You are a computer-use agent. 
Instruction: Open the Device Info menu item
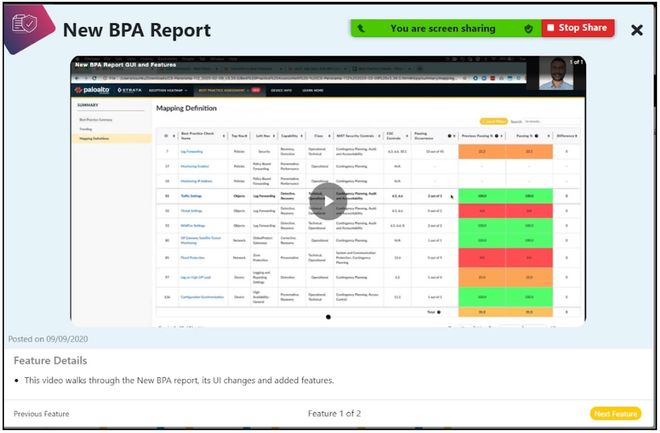[281, 90]
